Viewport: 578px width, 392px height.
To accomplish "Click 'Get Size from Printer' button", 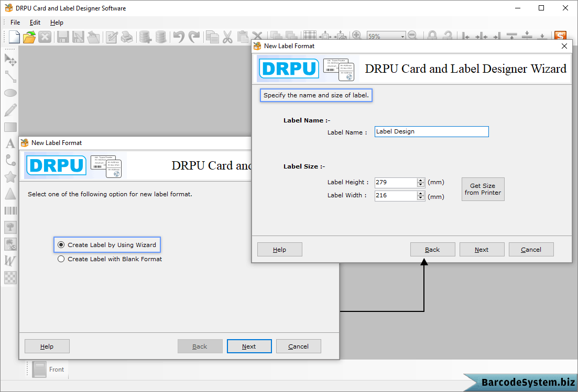I will point(483,189).
